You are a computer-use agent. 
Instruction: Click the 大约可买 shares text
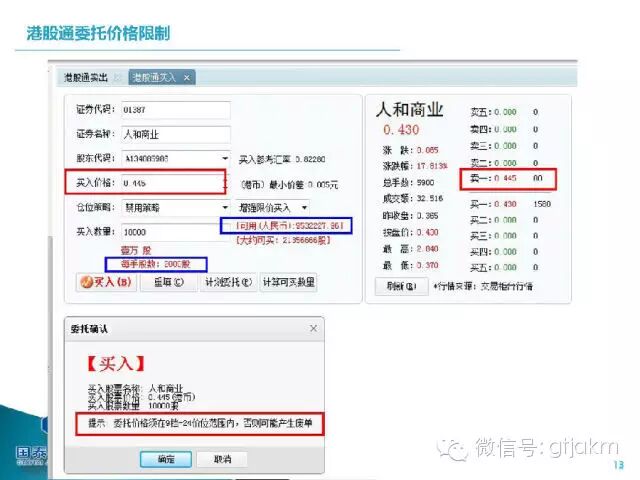coord(283,240)
